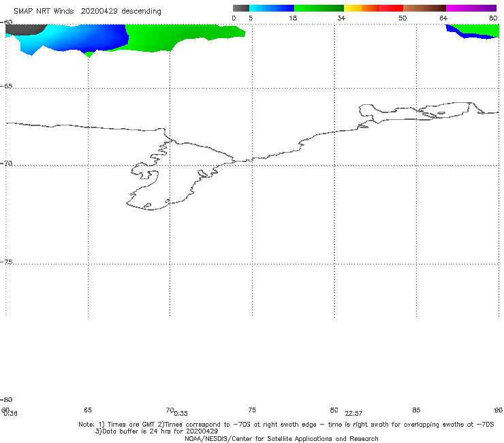This screenshot has height=443, width=504.
Task: Click the latitude label "-75"
Action: (6, 262)
